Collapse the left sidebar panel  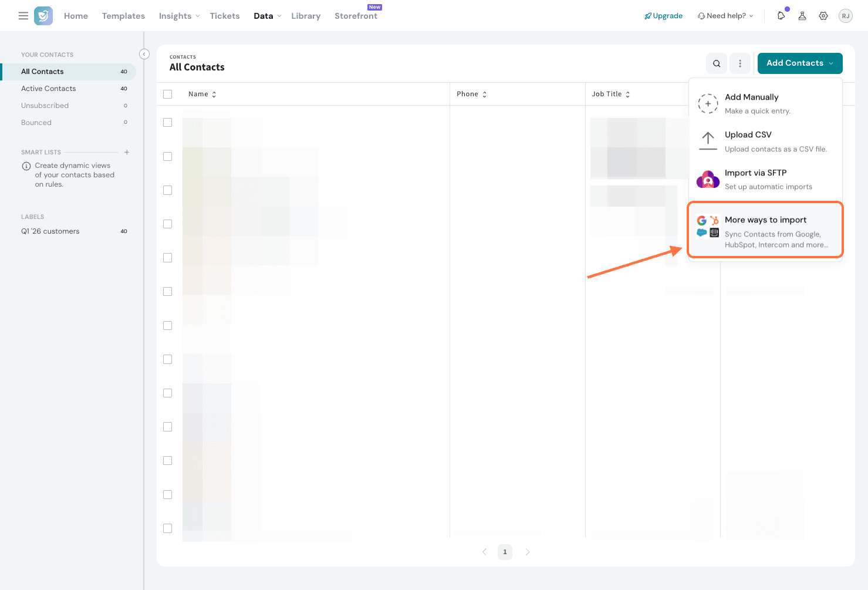[x=144, y=54]
